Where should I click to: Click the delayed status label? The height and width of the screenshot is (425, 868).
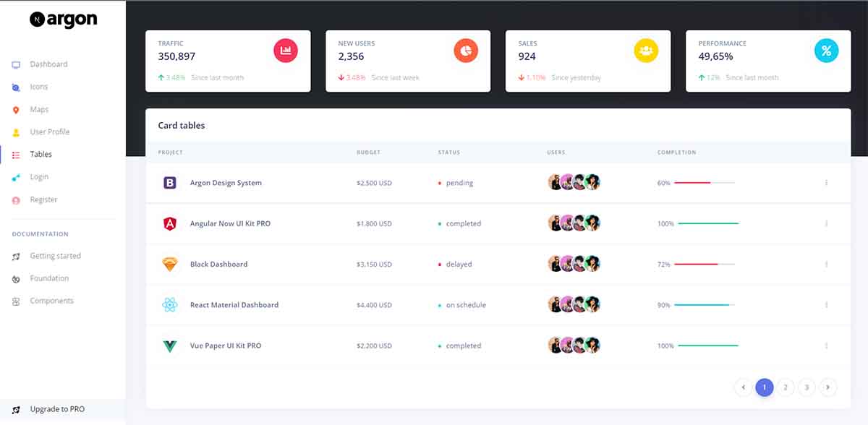click(459, 265)
